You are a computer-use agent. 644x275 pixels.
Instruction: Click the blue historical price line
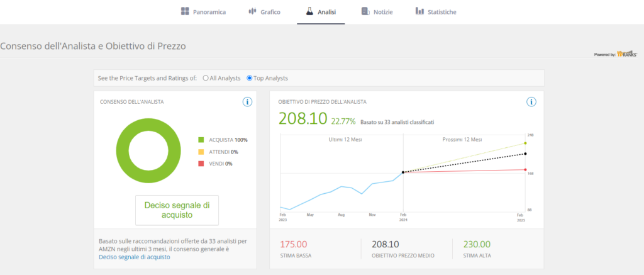click(341, 187)
